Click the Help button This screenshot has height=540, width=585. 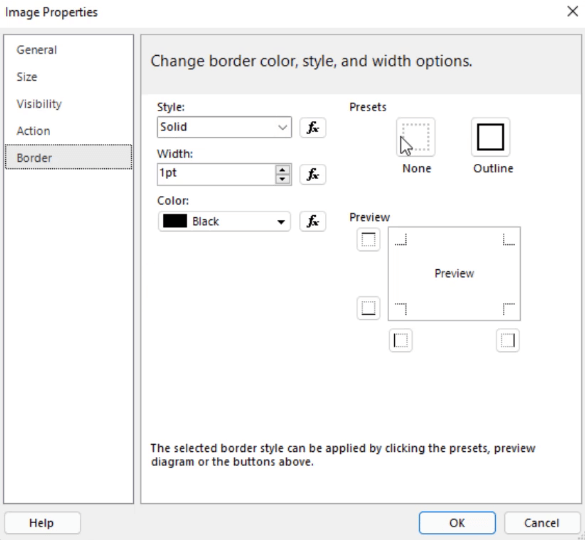click(x=42, y=523)
